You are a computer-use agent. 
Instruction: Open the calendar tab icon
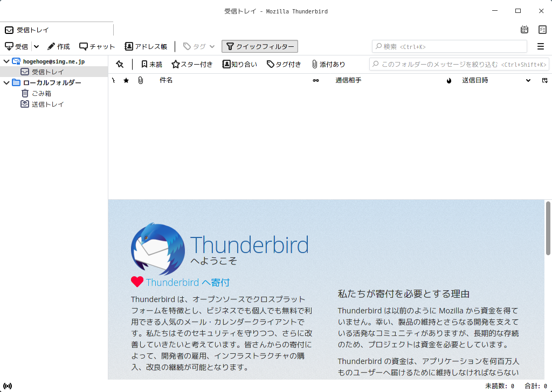point(525,30)
